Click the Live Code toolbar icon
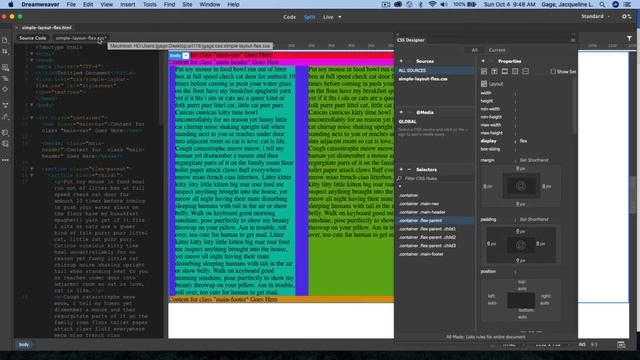This screenshot has height=360, width=640. pyautogui.click(x=5, y=67)
